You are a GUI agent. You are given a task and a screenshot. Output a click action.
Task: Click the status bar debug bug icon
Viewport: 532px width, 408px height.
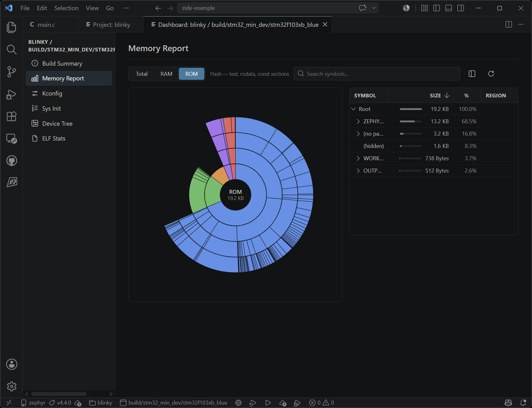pos(297,403)
